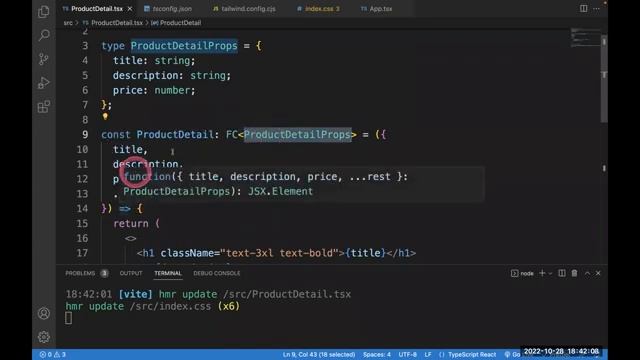Viewport: 640px width, 360px height.
Task: Click 'return (' on line 15
Action: click(x=136, y=223)
